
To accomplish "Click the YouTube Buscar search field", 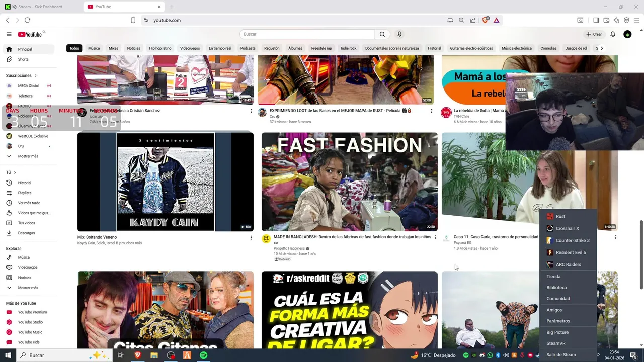I will [307, 34].
